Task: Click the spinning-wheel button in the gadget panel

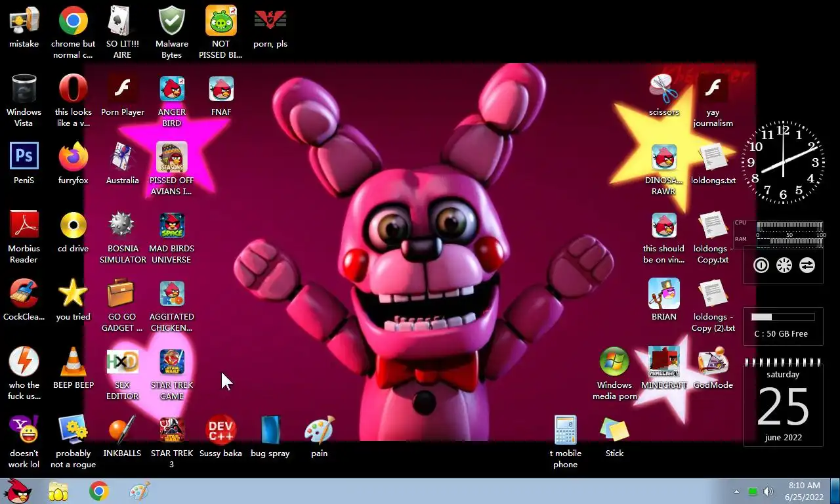Action: (784, 265)
